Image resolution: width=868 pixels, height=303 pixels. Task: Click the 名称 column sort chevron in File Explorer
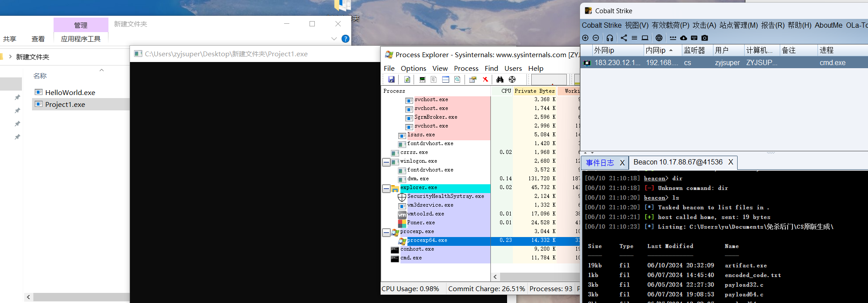102,70
